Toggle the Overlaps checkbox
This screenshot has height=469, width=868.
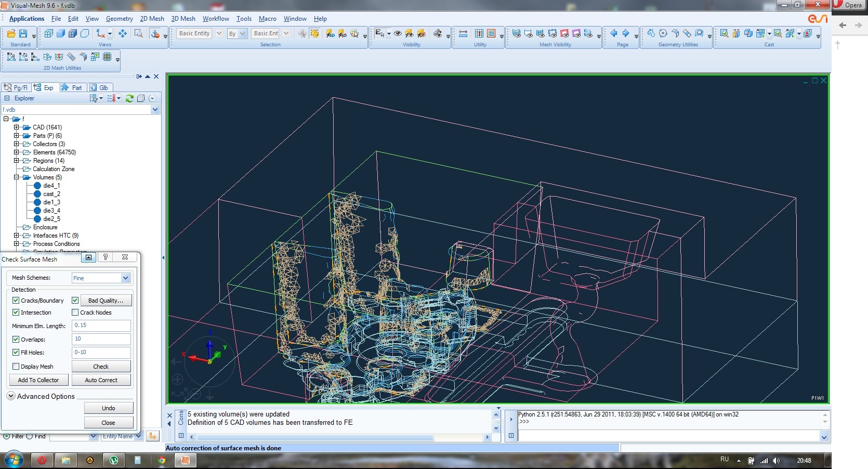point(16,340)
